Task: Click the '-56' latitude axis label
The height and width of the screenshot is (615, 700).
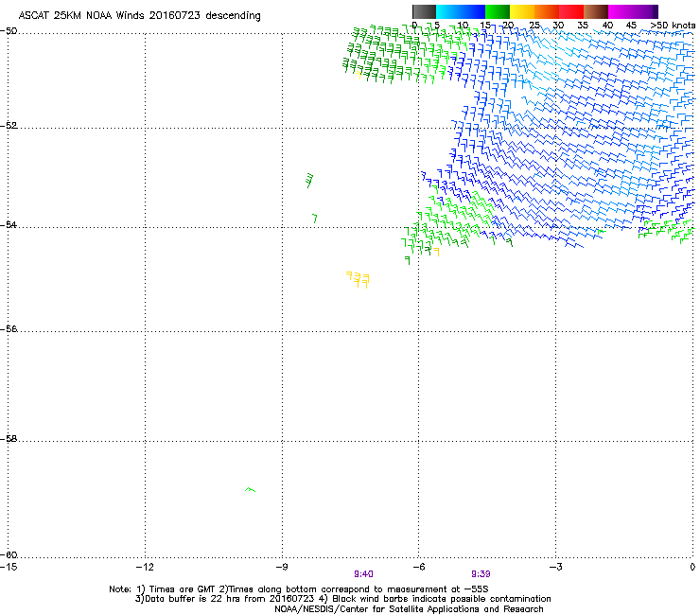Action: 9,329
